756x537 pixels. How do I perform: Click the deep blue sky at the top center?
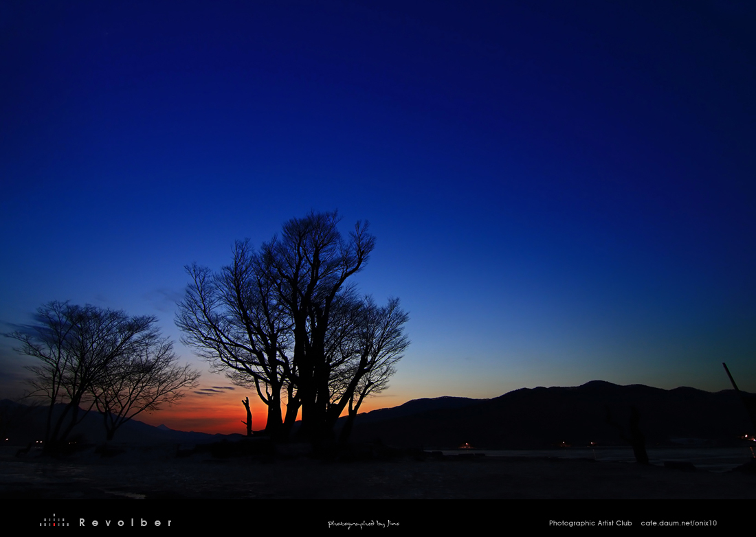coord(378,69)
